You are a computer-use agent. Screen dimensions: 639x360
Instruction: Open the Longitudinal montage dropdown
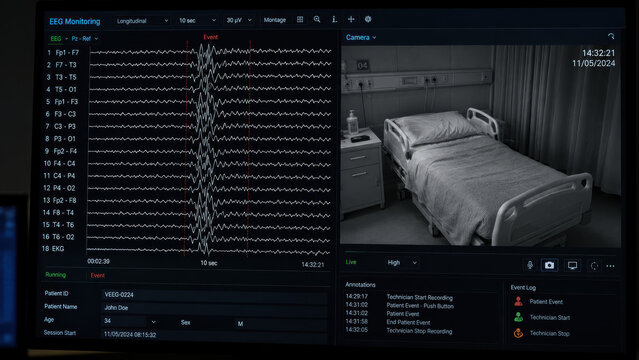tap(142, 21)
